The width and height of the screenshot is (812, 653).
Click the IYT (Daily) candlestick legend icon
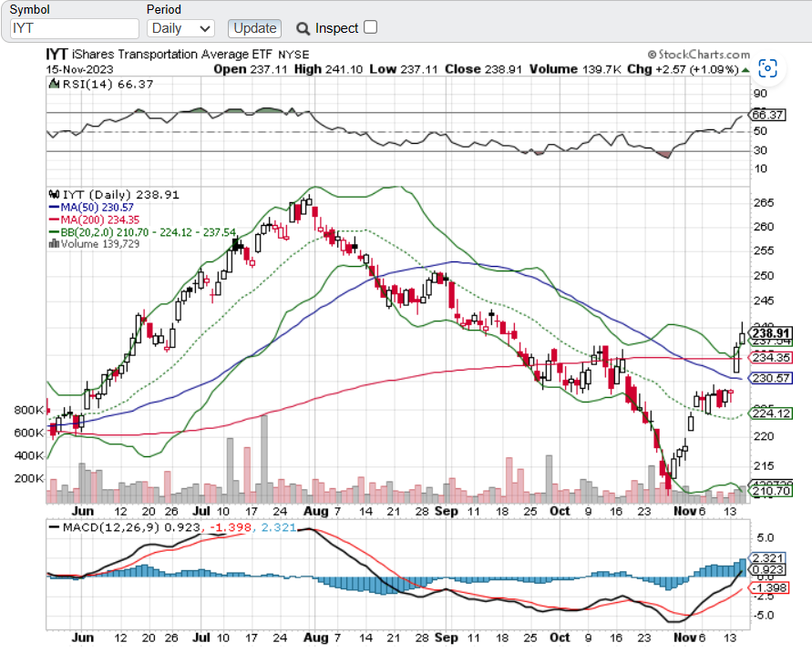point(53,194)
